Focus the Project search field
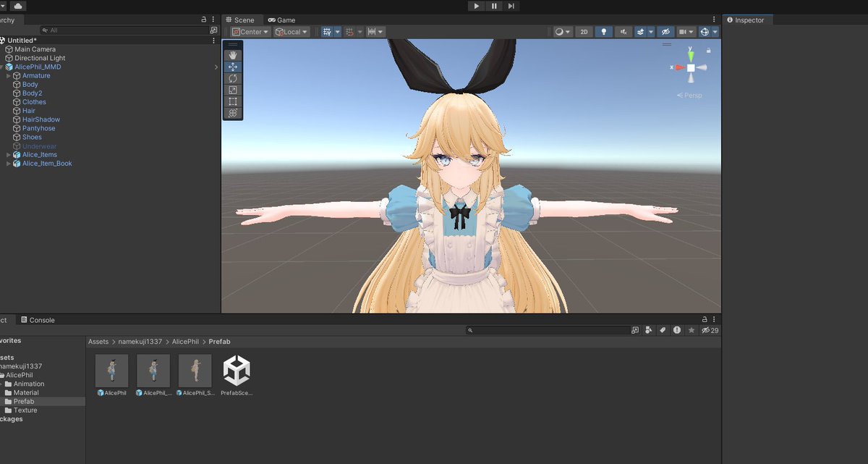This screenshot has width=868, height=464. point(548,330)
